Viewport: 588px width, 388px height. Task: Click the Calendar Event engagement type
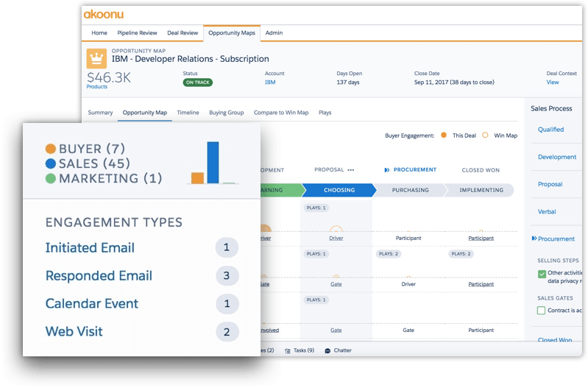92,303
